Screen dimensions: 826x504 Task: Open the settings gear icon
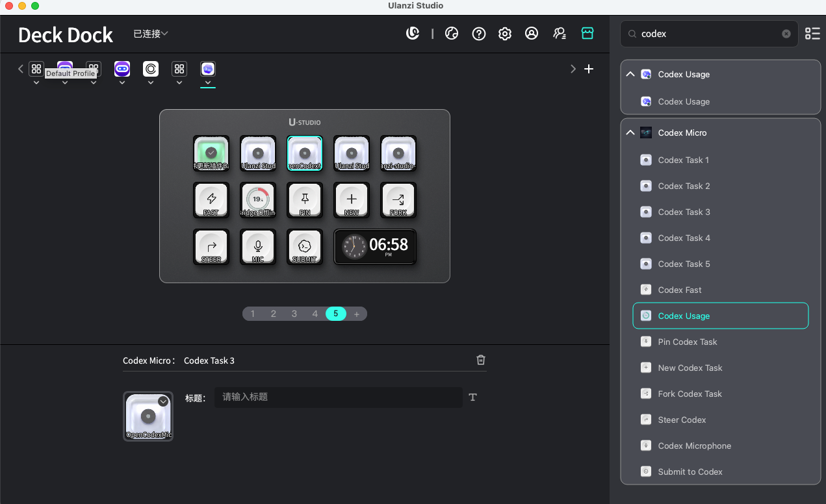coord(505,34)
